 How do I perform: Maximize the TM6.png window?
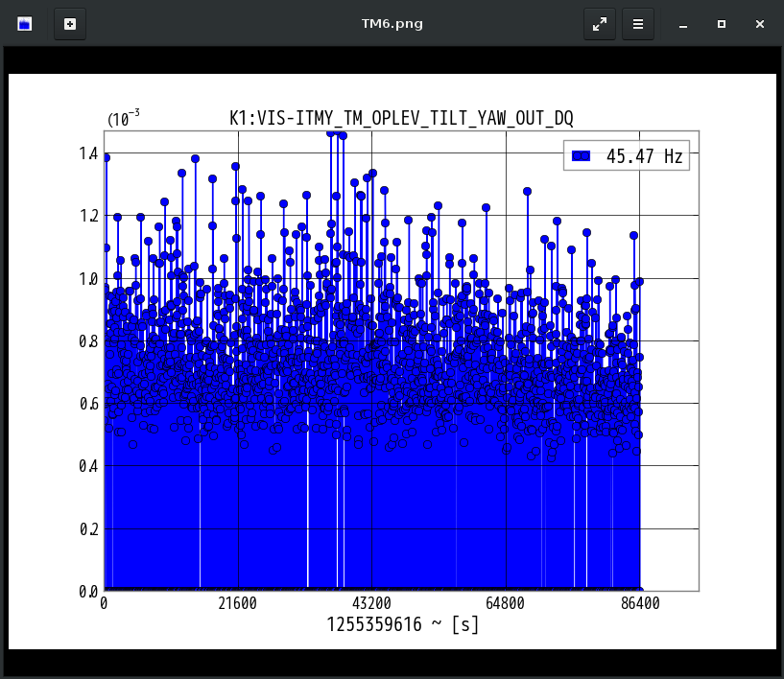(x=722, y=23)
